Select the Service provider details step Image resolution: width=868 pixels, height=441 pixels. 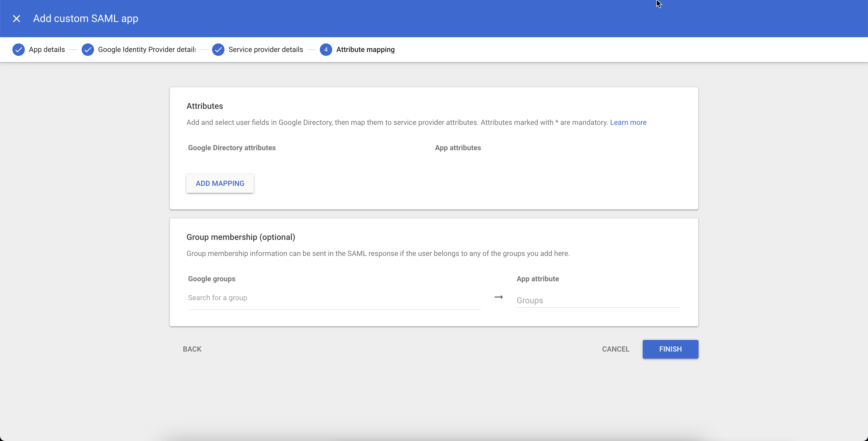(266, 49)
